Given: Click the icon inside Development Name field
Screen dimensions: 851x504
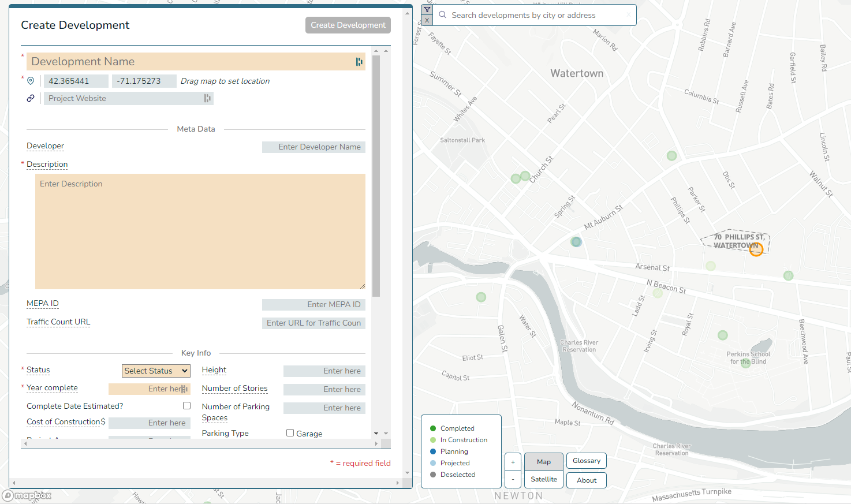Looking at the screenshot, I should tap(359, 62).
